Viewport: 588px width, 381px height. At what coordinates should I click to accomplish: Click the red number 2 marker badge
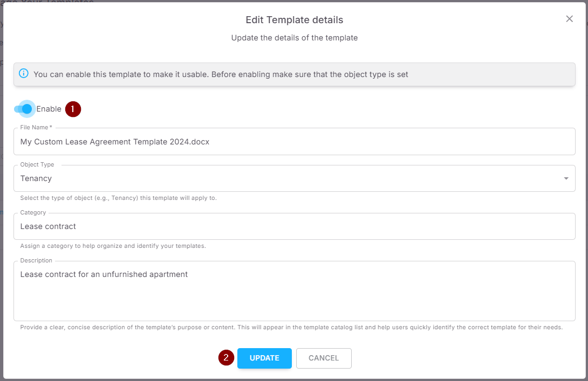[226, 358]
